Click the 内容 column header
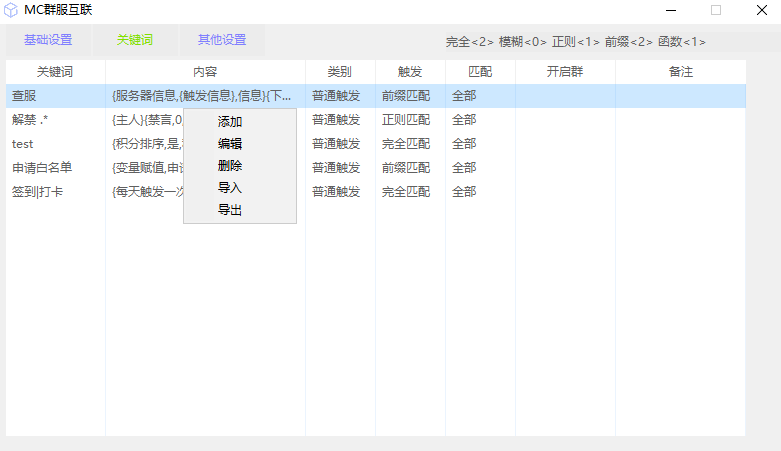Screen dimensions: 781x451 click(205, 72)
